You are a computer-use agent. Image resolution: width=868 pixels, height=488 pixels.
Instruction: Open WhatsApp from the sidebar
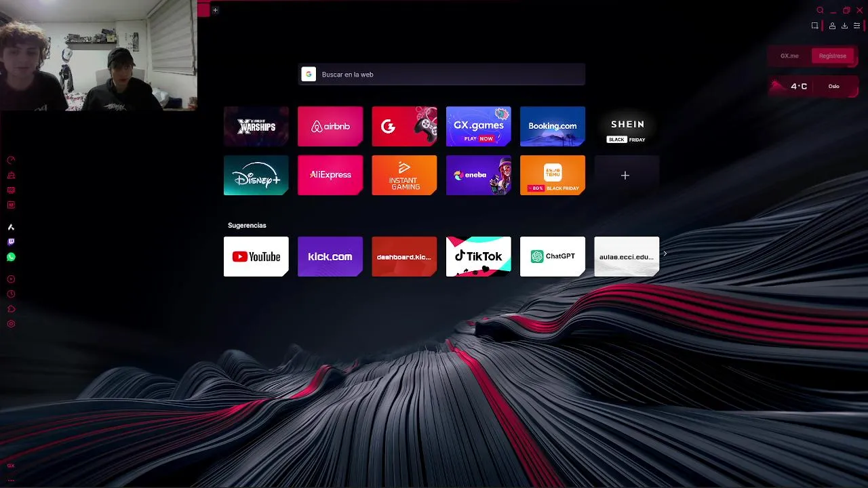pyautogui.click(x=11, y=257)
